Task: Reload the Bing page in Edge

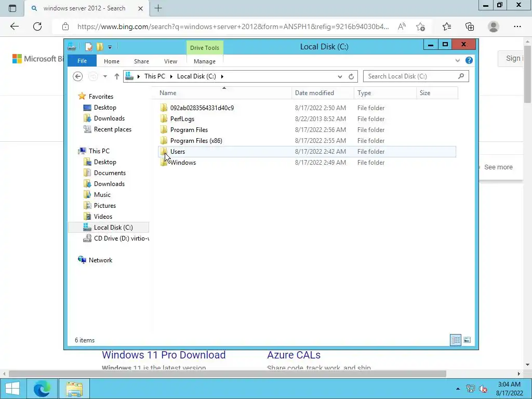Action: click(x=37, y=26)
